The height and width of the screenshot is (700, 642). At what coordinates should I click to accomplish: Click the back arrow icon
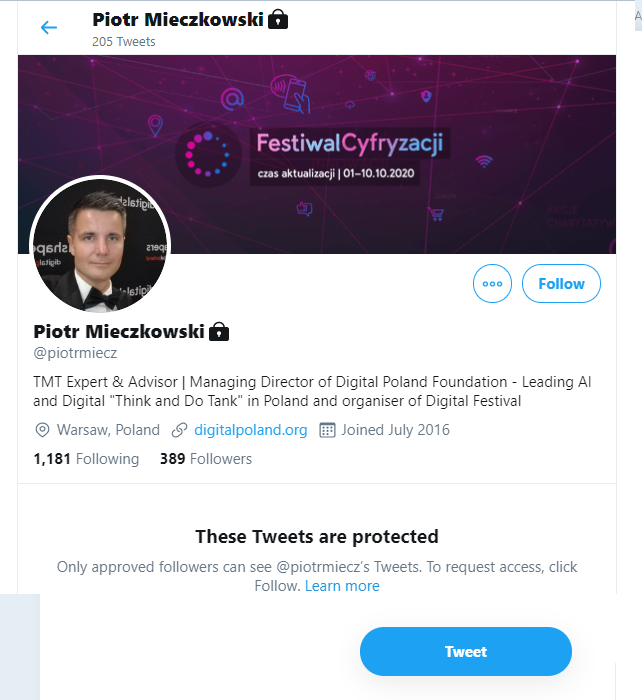[x=49, y=28]
